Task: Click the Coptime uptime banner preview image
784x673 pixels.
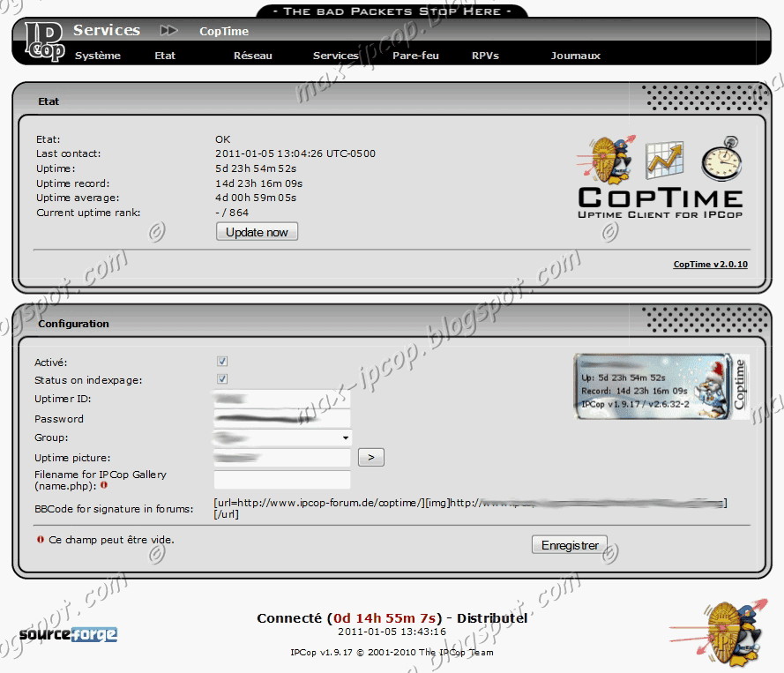Action: (661, 386)
